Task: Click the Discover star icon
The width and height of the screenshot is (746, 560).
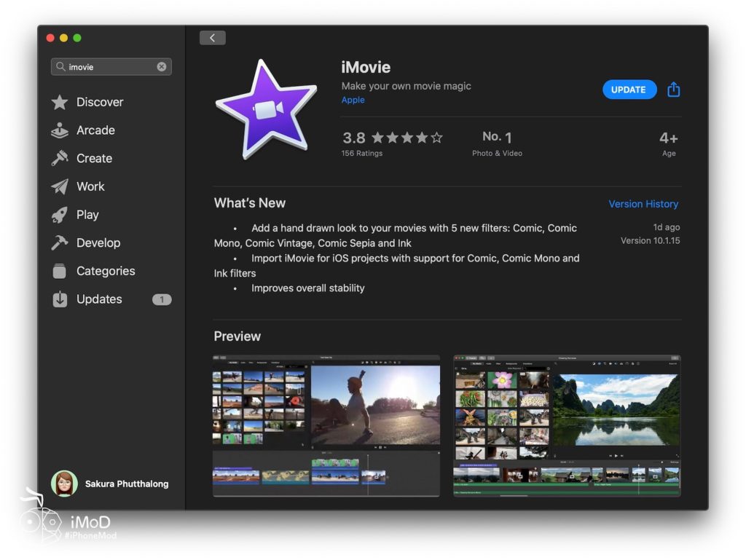Action: point(60,103)
